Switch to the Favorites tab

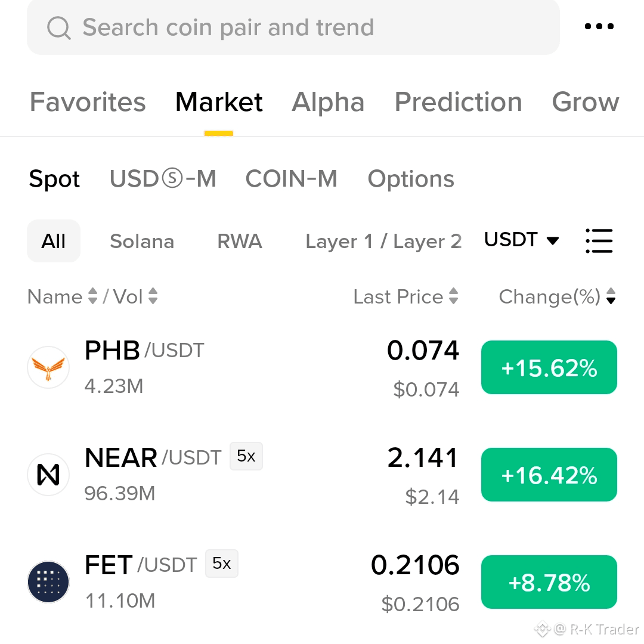88,102
